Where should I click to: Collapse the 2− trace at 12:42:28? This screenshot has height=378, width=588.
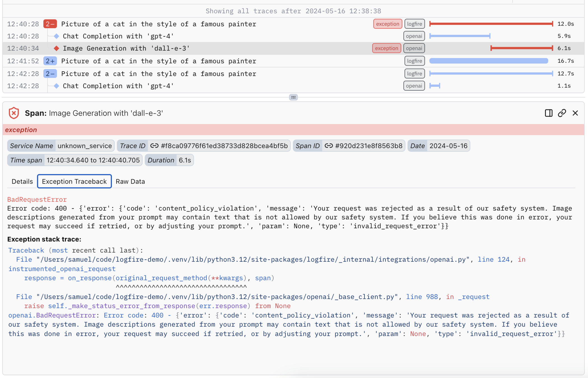coord(50,74)
